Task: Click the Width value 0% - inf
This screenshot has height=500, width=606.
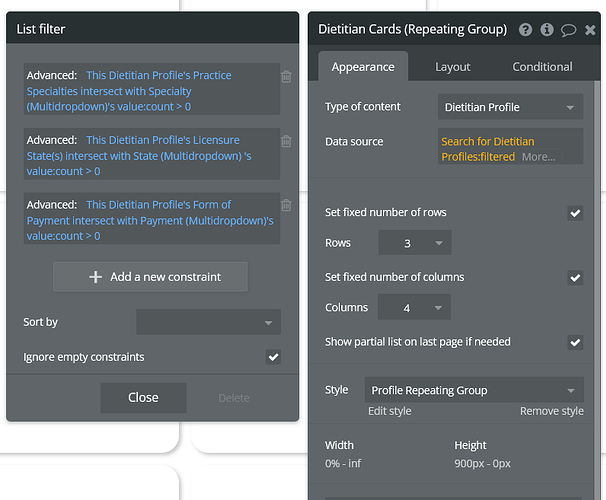Action: coord(343,463)
